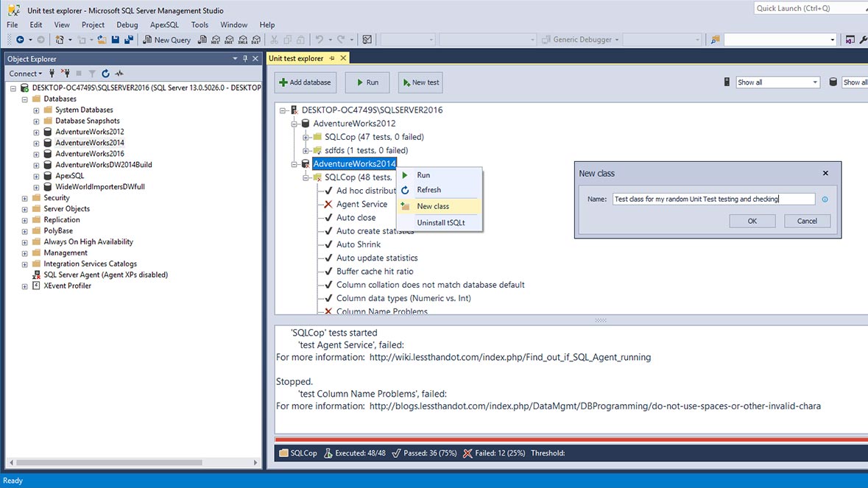Click the info icon beside the Name field
868x488 pixels.
tap(825, 199)
